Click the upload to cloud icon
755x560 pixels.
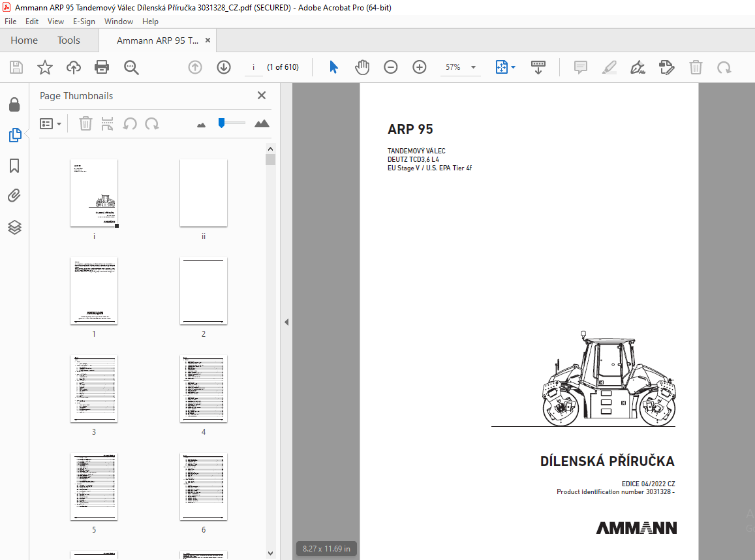click(74, 67)
